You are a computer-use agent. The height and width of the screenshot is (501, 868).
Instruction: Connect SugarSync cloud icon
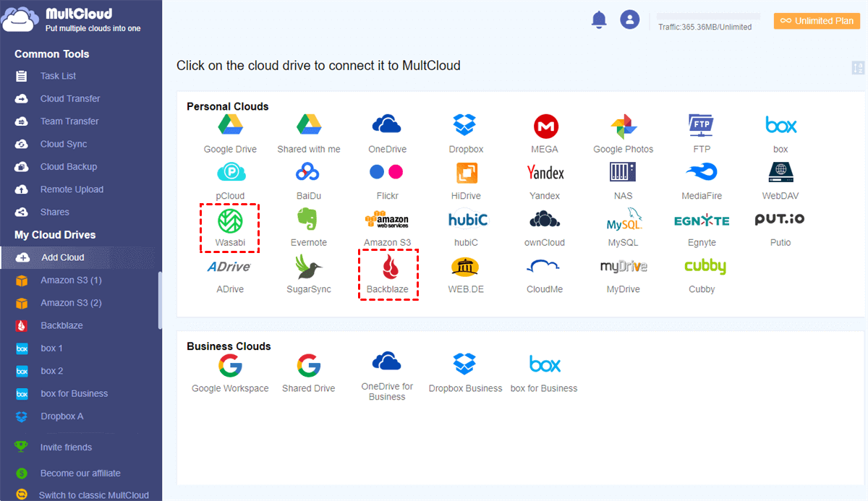click(x=309, y=266)
